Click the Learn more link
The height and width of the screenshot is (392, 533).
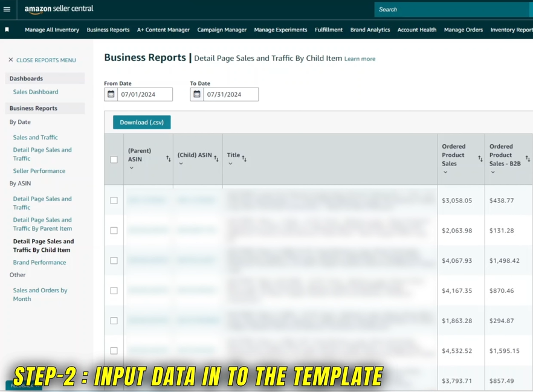point(360,59)
